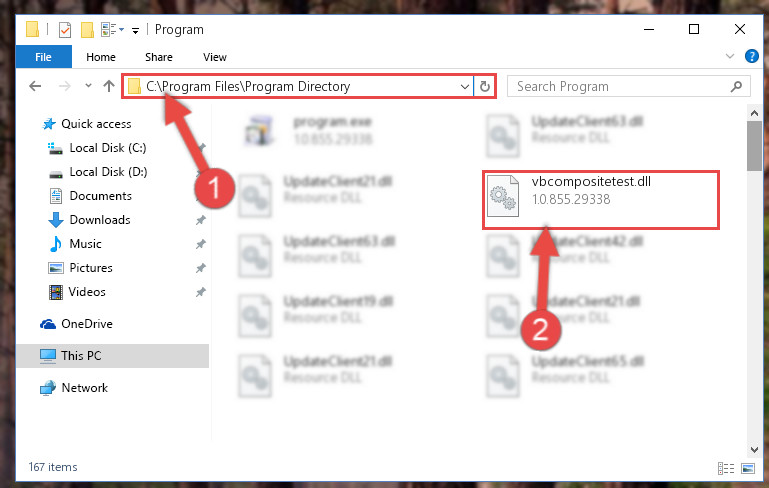The image size is (769, 488).
Task: Unpin Downloads from Quick access
Action: tap(201, 220)
